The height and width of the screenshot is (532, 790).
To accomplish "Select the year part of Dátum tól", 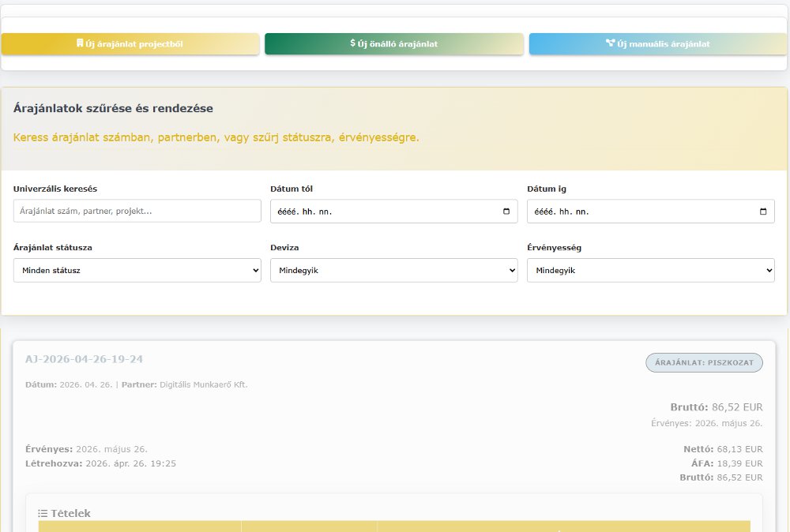I will click(287, 212).
